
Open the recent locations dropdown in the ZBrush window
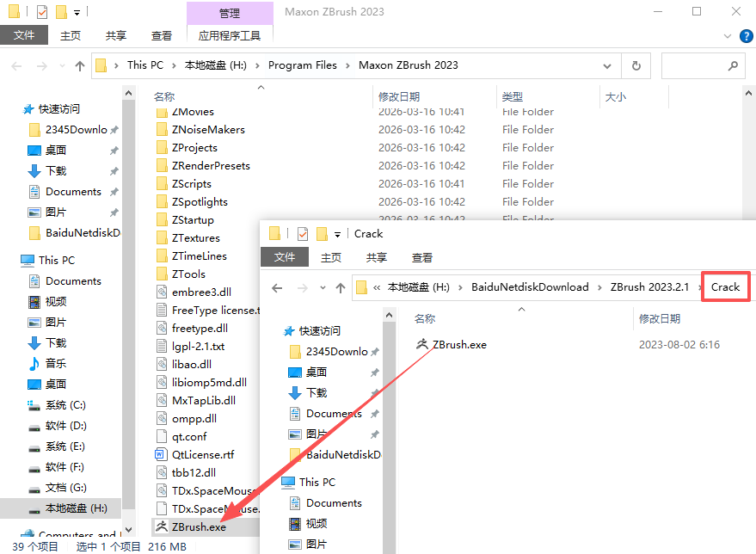click(x=62, y=66)
